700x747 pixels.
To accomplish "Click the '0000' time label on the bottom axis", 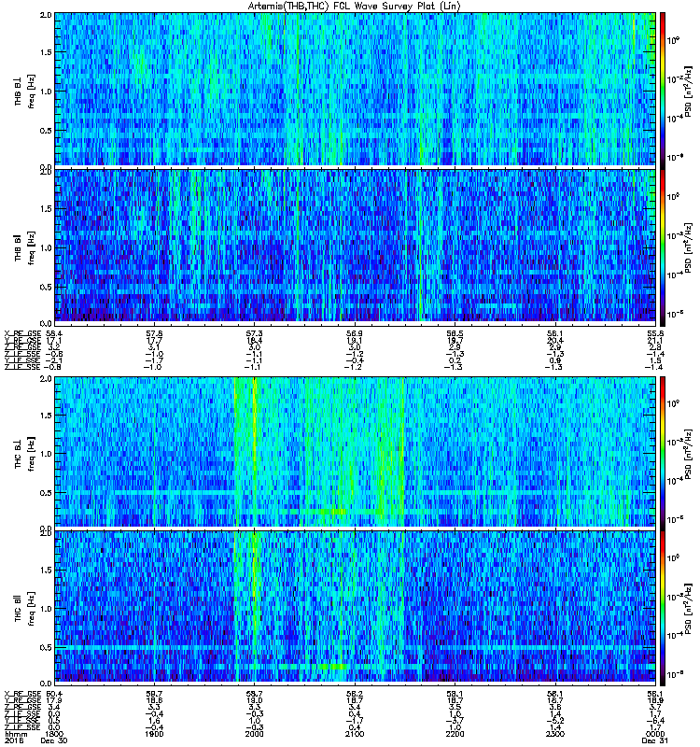I will point(655,734).
